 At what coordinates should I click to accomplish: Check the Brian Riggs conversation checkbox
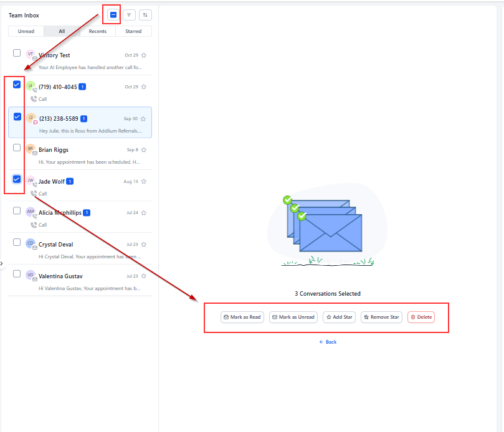(x=17, y=148)
